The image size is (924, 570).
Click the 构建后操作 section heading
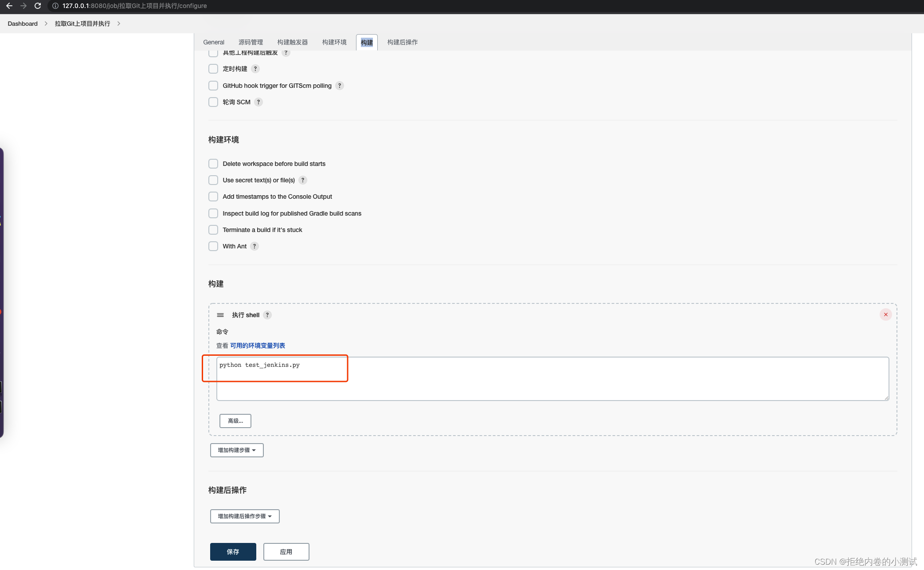point(227,490)
